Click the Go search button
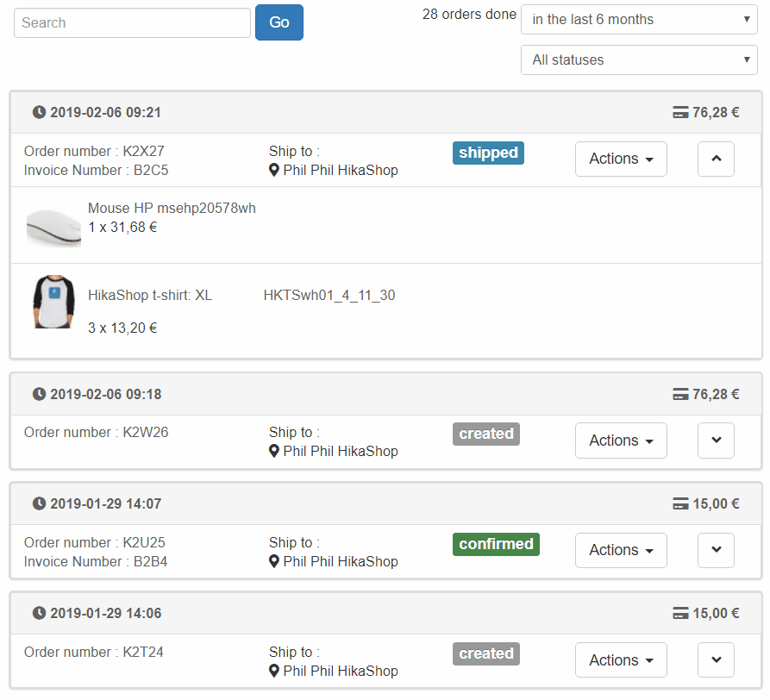This screenshot has height=700, width=770. (279, 22)
